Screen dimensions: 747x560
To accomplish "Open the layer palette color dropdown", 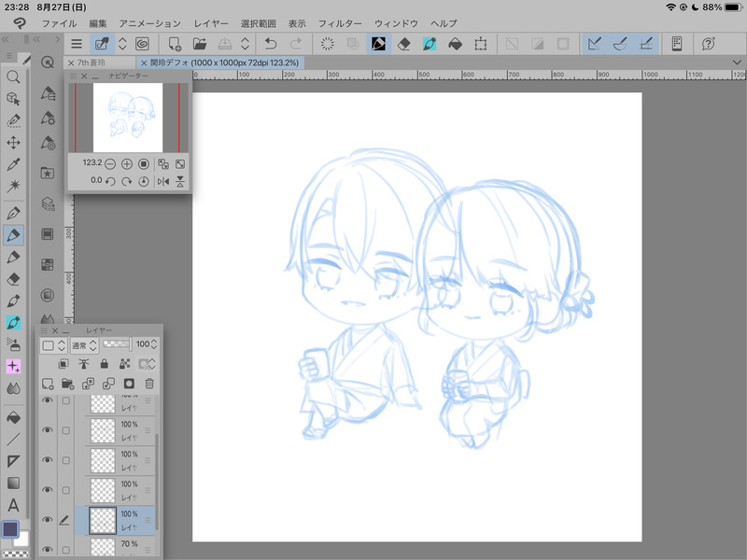I will (x=53, y=345).
